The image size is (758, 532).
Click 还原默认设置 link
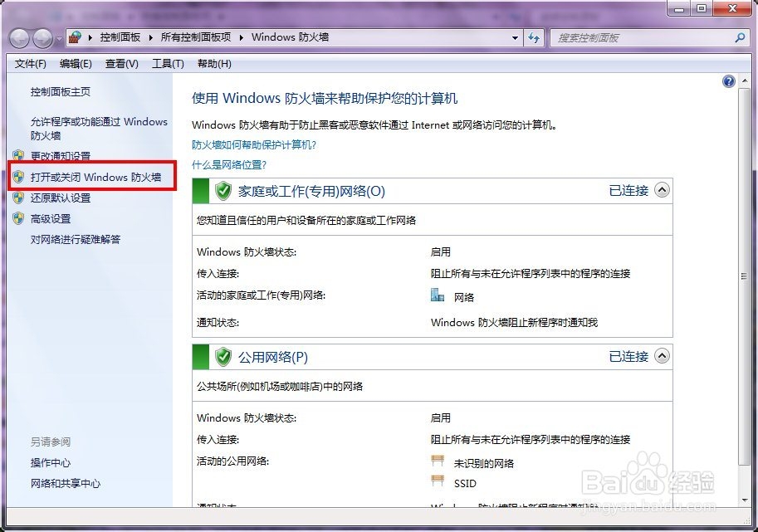click(x=61, y=198)
